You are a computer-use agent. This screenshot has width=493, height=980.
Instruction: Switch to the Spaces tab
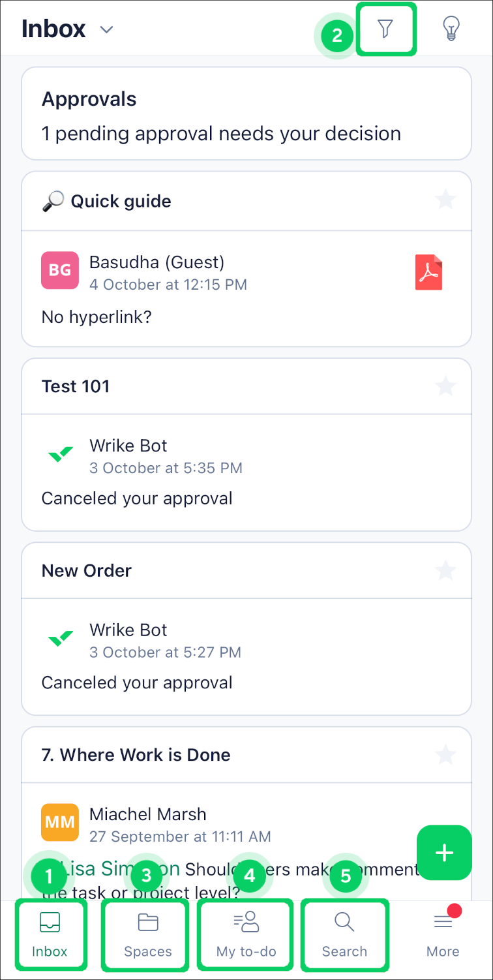[147, 936]
